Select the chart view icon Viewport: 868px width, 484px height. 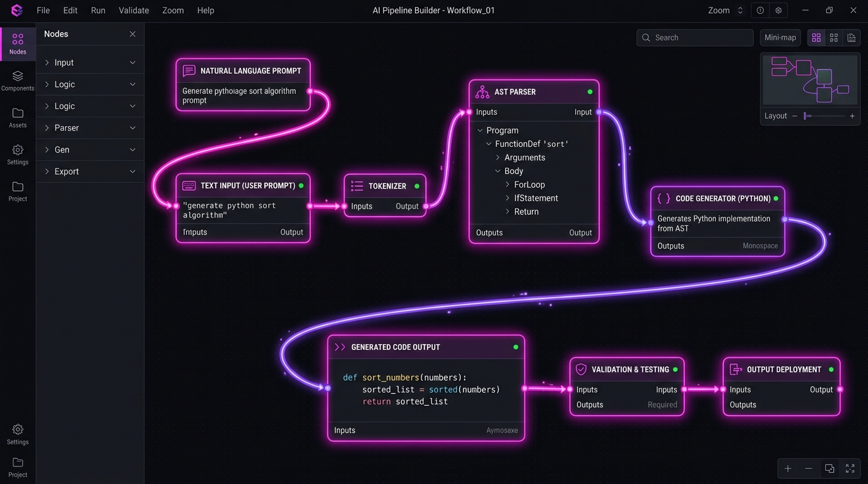click(852, 38)
